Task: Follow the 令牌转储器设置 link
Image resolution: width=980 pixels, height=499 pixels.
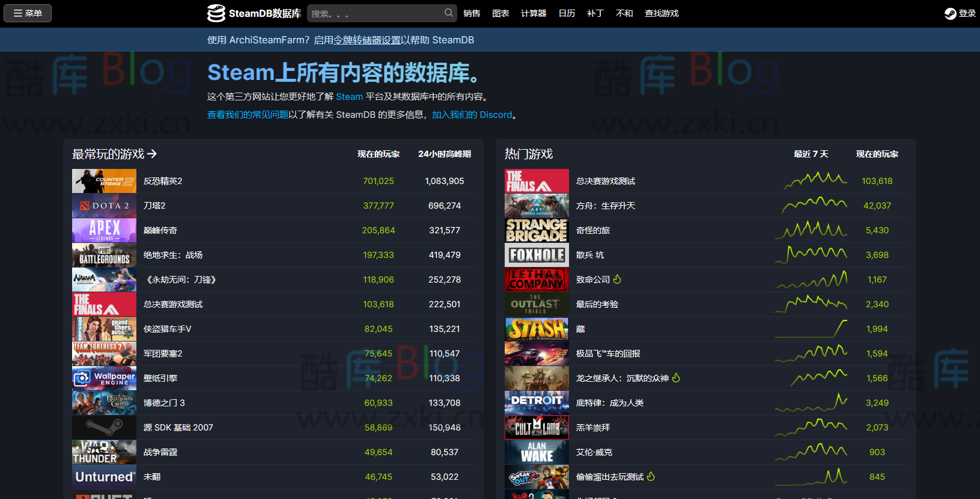Action: tap(368, 40)
